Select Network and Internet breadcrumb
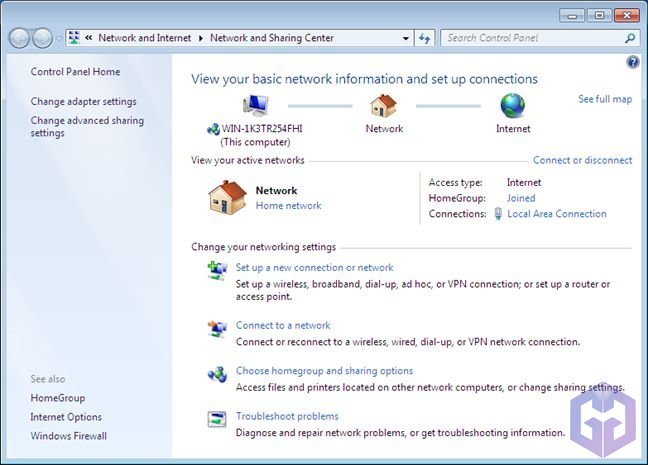The height and width of the screenshot is (465, 648). (x=145, y=38)
